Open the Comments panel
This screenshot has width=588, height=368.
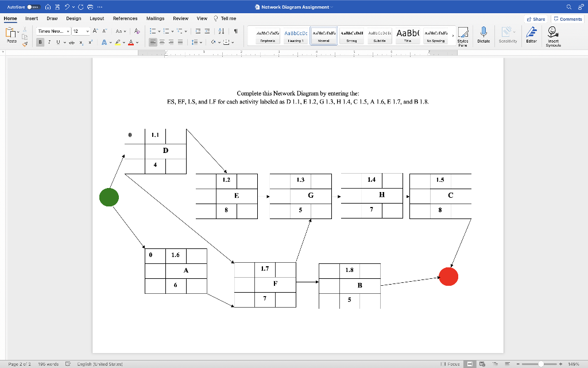point(567,18)
